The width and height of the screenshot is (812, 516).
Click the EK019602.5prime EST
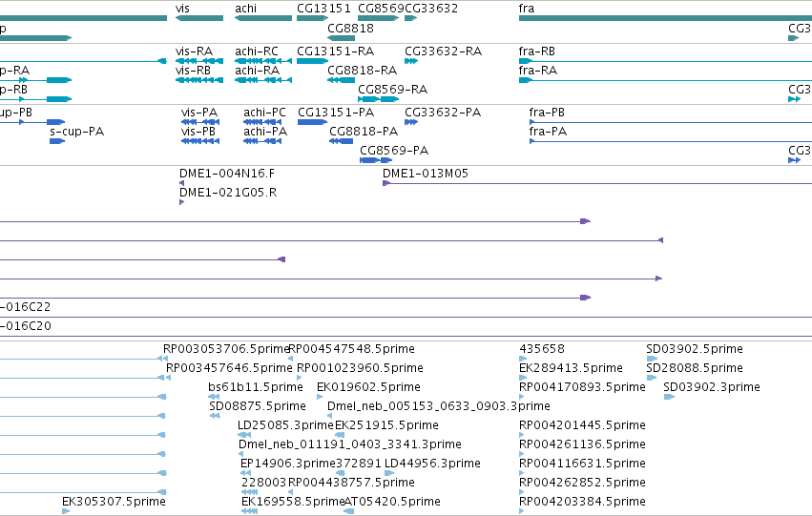(x=320, y=397)
